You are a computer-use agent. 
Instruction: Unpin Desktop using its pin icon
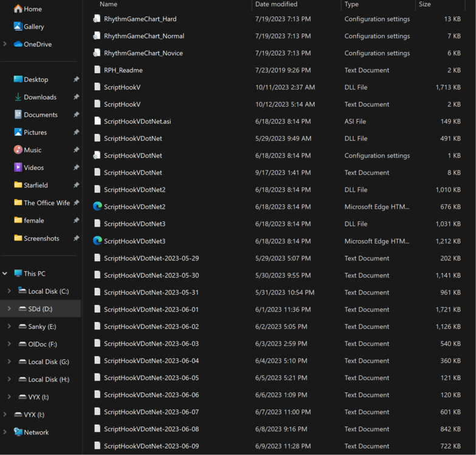(x=76, y=79)
